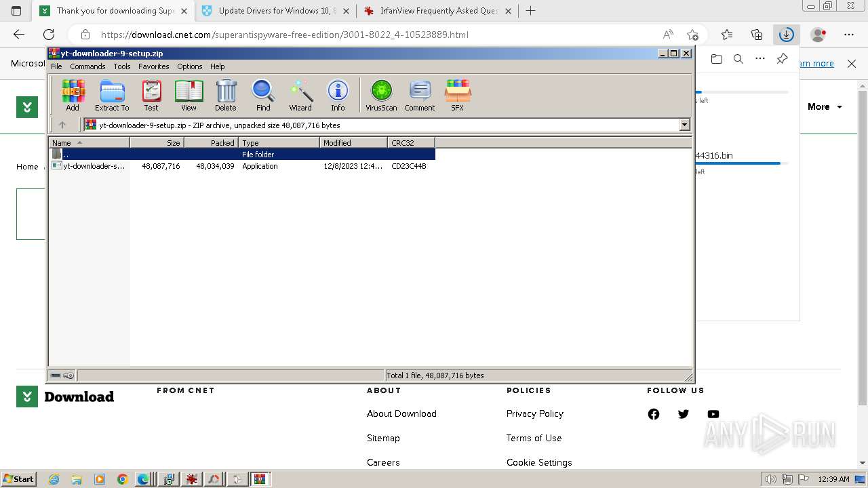Open the Commands menu

87,66
